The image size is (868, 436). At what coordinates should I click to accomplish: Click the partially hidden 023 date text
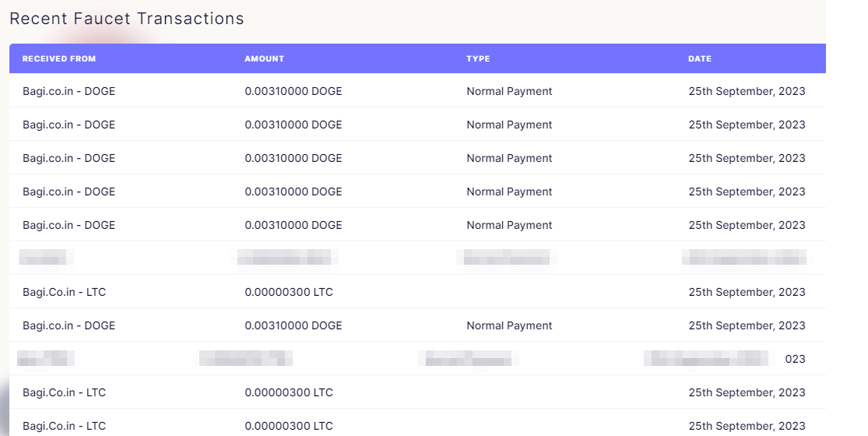(795, 359)
